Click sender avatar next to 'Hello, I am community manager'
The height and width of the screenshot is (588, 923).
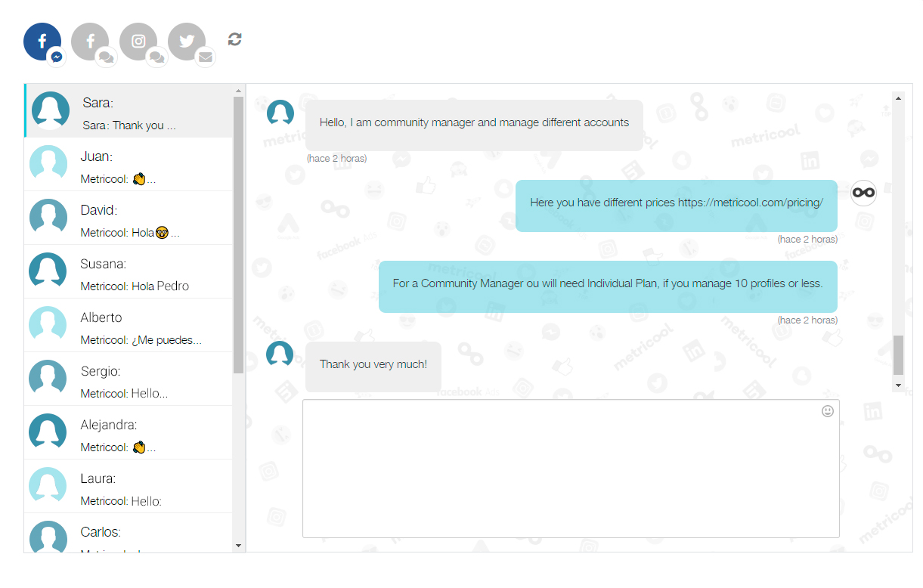click(280, 113)
